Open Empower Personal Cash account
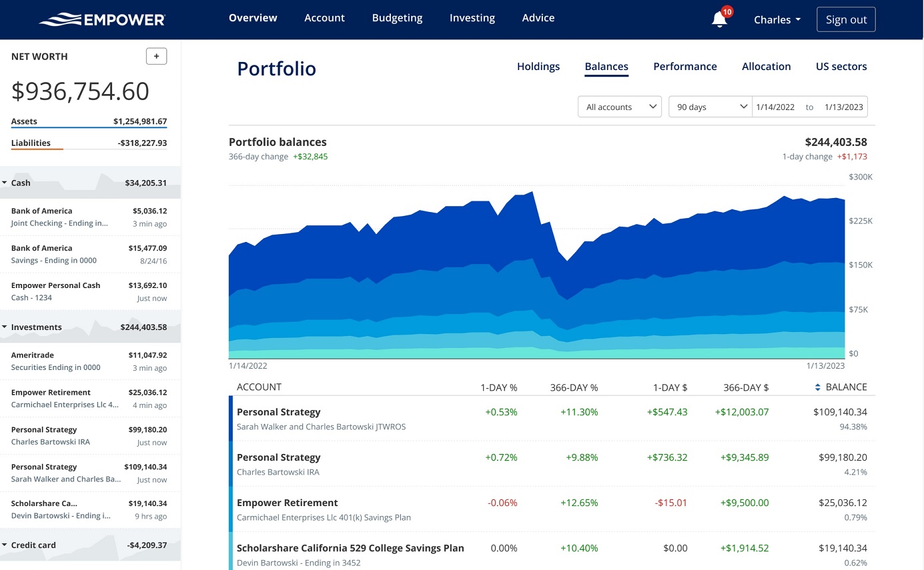This screenshot has width=924, height=570. tap(90, 292)
